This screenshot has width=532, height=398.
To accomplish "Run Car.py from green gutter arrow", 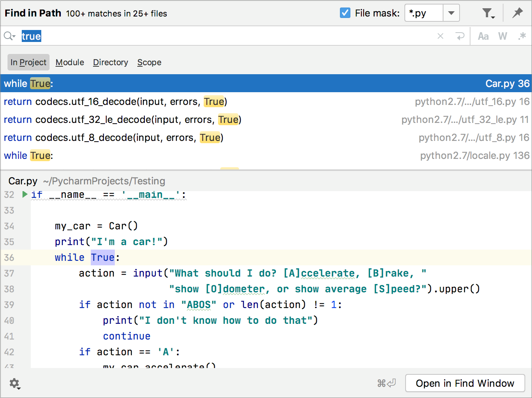I will click(24, 195).
